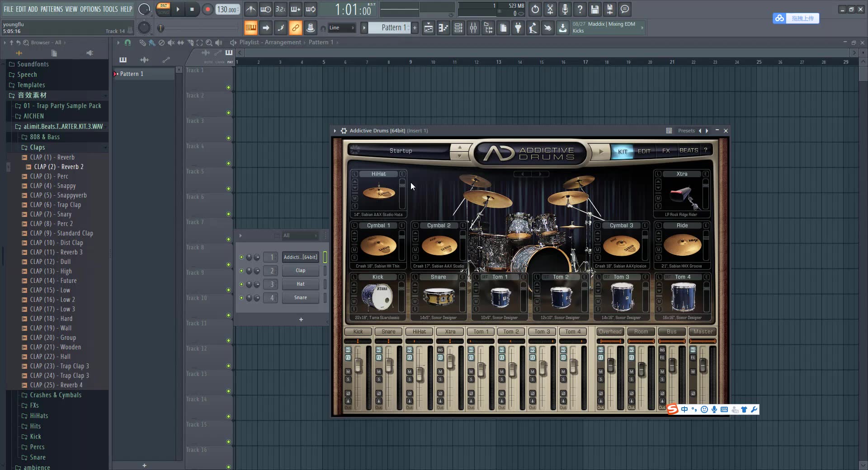Toggle typing keyboard to piano icon

tap(250, 28)
